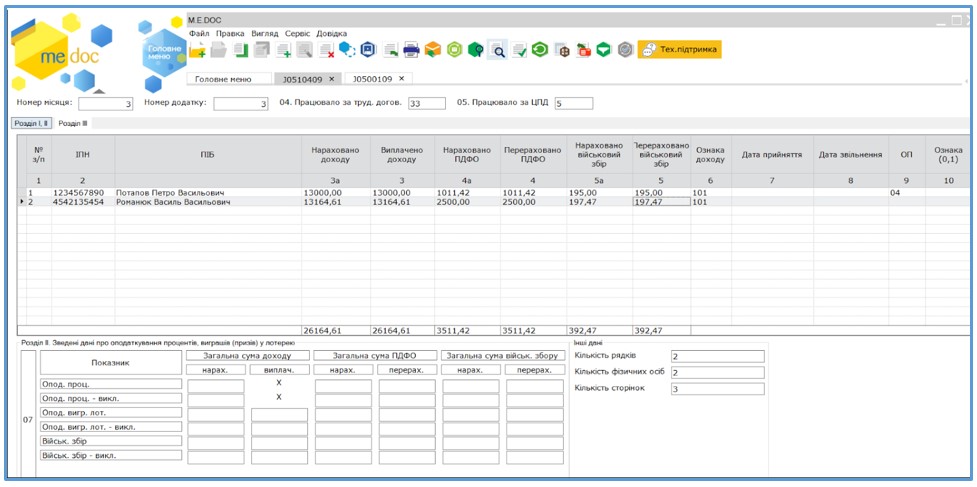
Task: Click the dark-green hexagon with magnifier icon
Action: pos(476,49)
